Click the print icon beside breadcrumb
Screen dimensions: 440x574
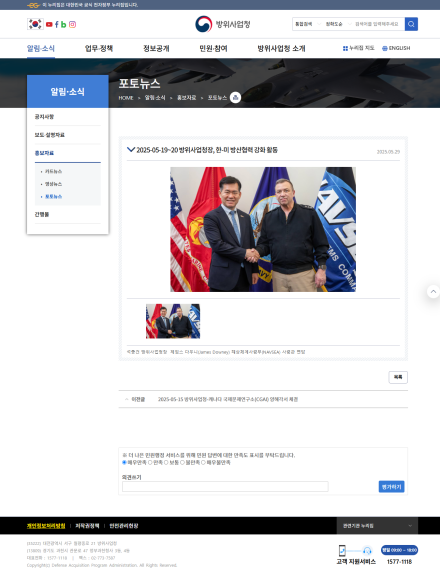coord(235,97)
